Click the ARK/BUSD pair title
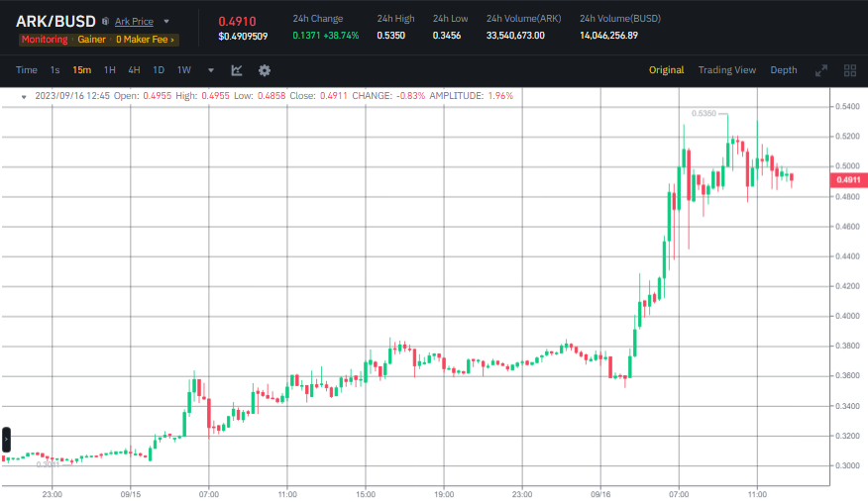This screenshot has width=868, height=502. (55, 21)
